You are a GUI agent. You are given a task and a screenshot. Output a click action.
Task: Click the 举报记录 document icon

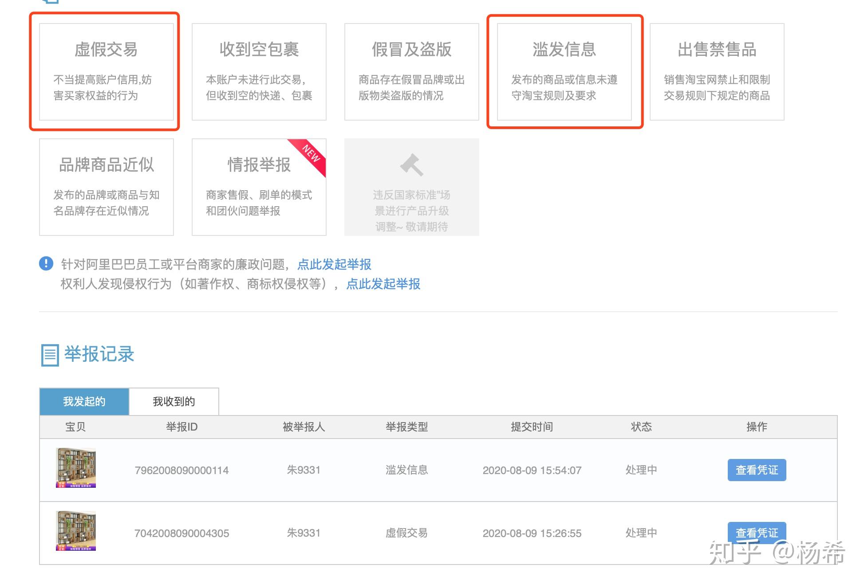click(50, 355)
